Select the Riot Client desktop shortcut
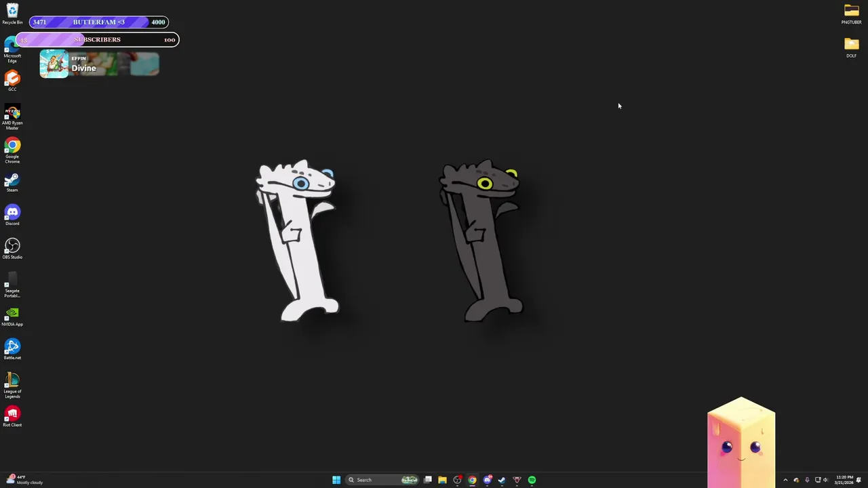 [12, 417]
